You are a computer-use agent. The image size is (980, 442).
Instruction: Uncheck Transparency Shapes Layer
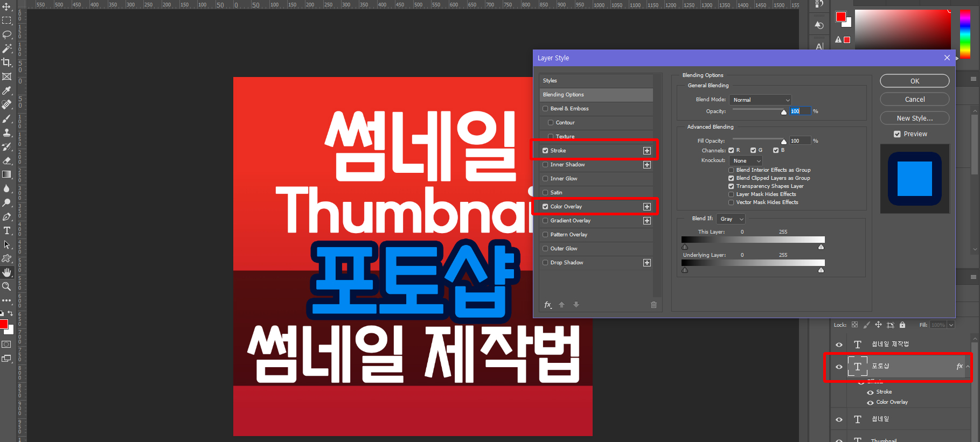coord(731,186)
